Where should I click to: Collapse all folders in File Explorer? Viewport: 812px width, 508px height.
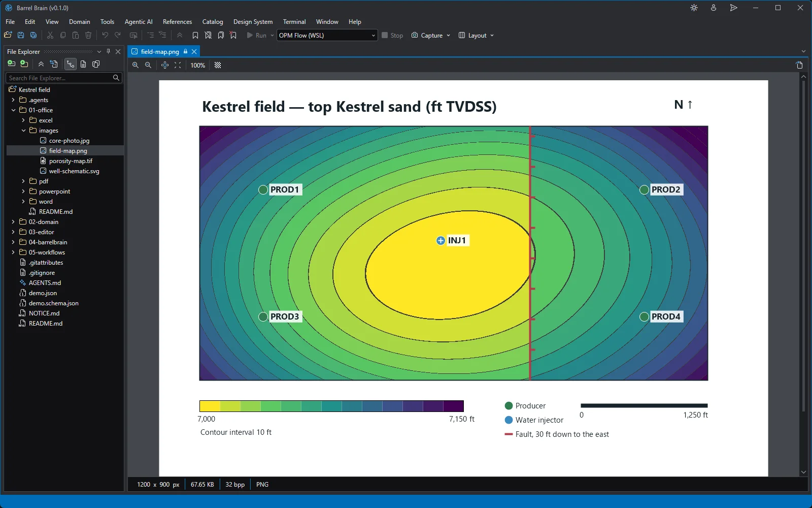41,63
